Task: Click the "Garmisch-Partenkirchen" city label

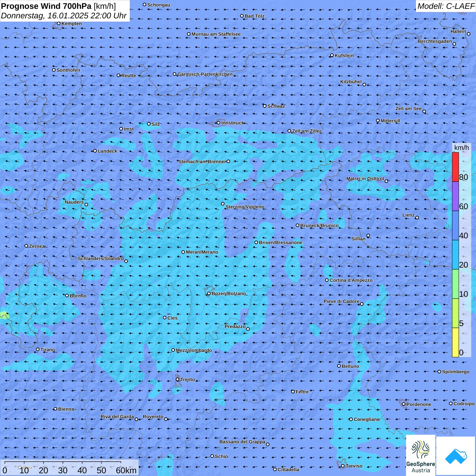Action: (205, 74)
